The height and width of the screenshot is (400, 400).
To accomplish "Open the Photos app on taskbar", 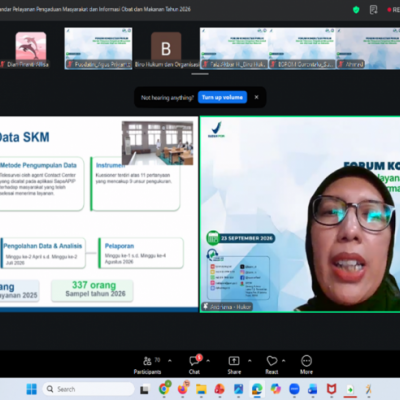I will [x=238, y=389].
